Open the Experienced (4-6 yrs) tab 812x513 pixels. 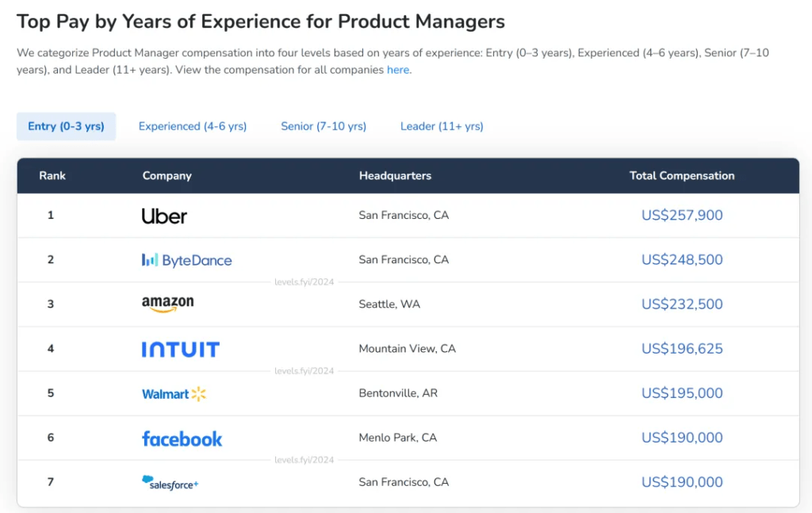(x=193, y=126)
